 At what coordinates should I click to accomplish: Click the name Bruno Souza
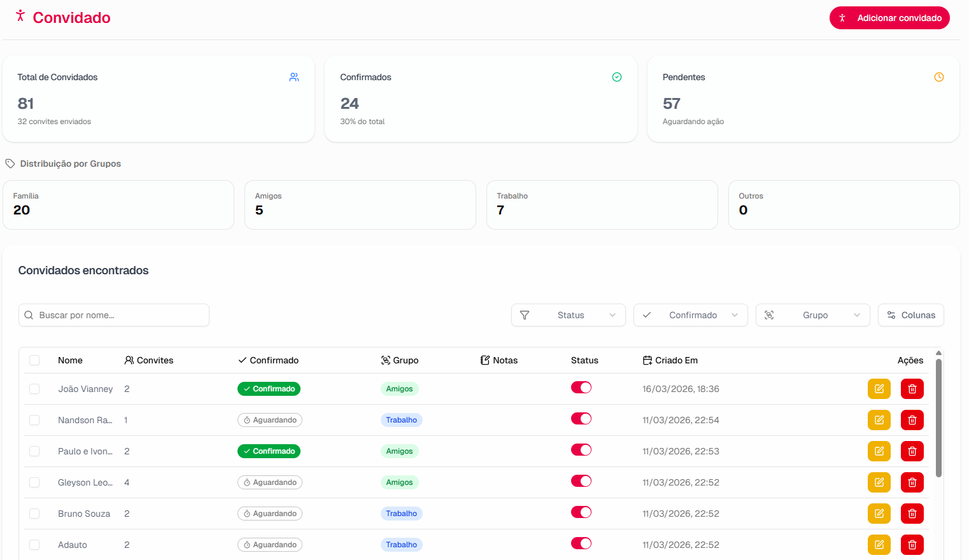[x=84, y=514]
